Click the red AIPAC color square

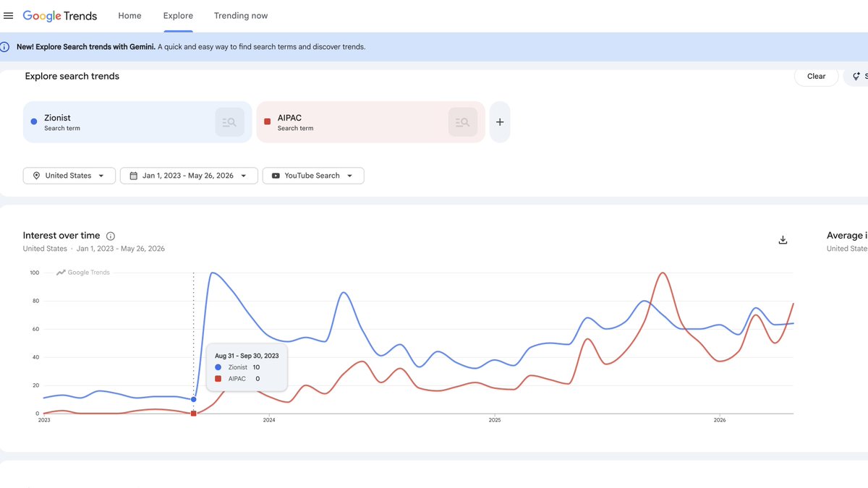click(267, 122)
